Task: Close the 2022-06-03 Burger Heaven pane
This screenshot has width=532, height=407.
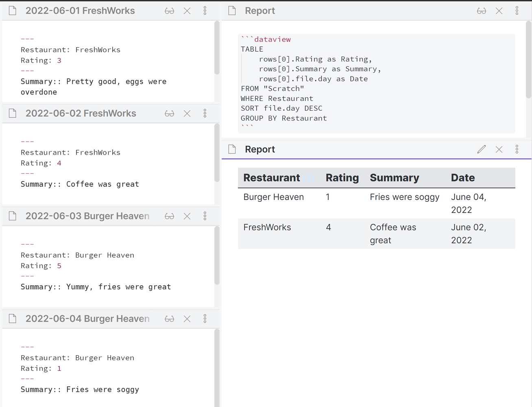Action: 187,216
